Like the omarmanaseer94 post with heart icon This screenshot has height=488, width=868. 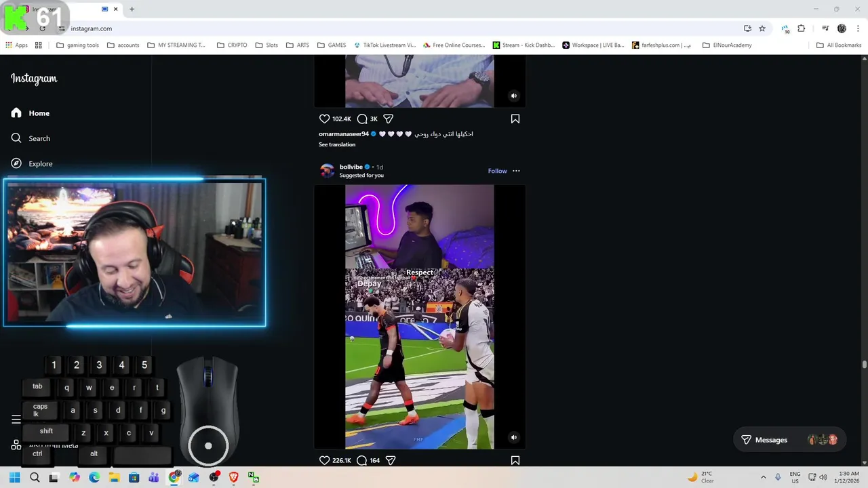pos(324,119)
